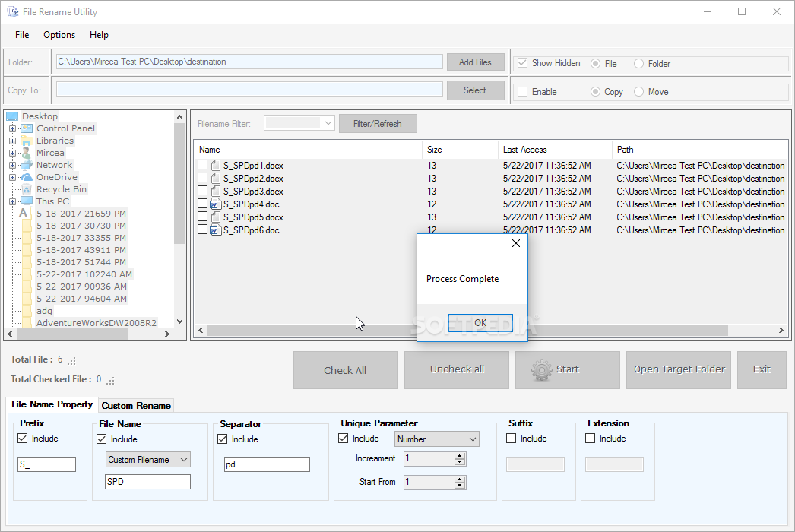Click the Word icon of S_SPDpd6.doc
Viewport: 795px width, 532px height.
click(215, 230)
